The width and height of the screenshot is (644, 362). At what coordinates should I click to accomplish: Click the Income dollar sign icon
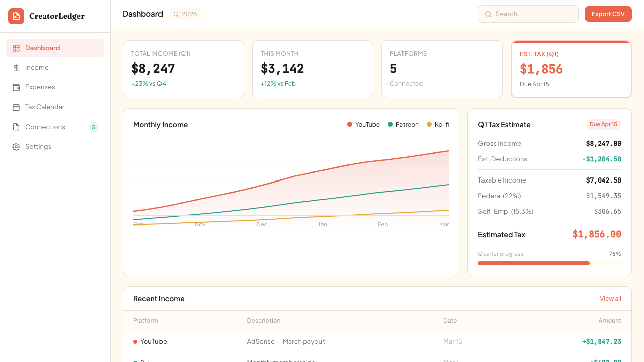click(x=16, y=68)
